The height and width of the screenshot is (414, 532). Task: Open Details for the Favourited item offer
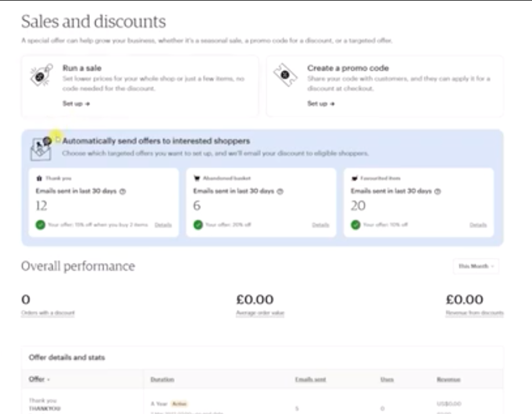(478, 225)
